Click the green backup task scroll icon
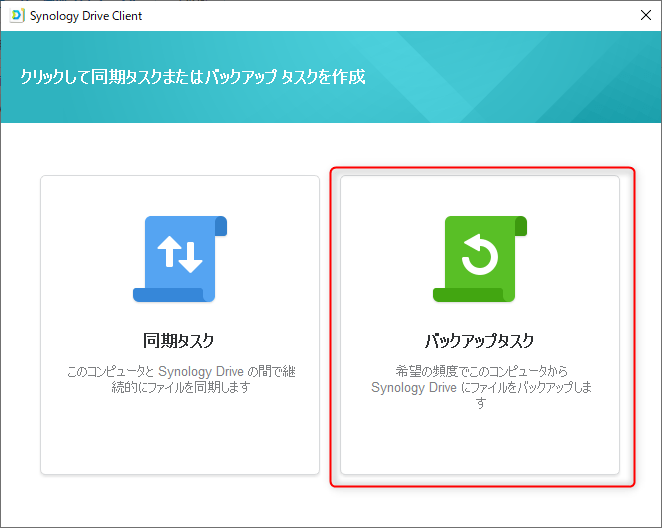 (x=480, y=259)
